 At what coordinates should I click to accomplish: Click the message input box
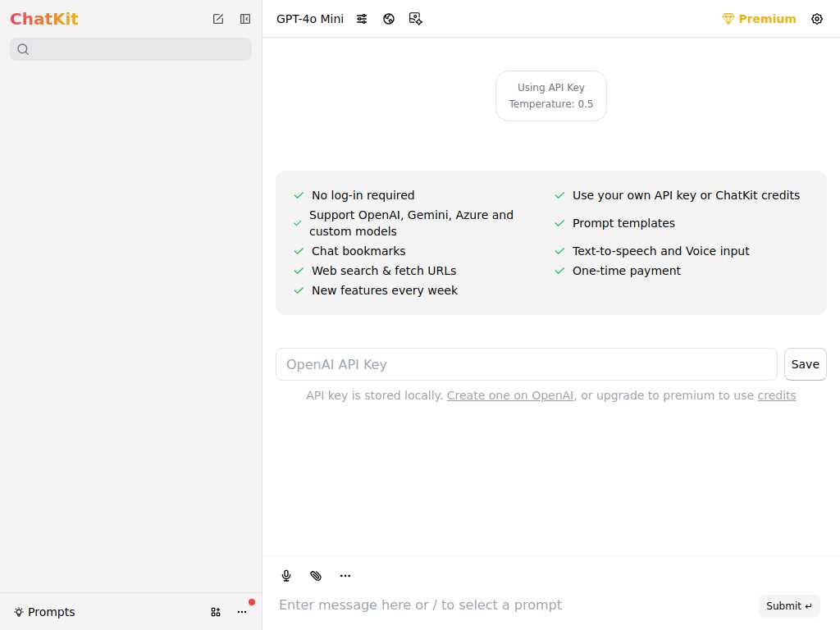[514, 605]
